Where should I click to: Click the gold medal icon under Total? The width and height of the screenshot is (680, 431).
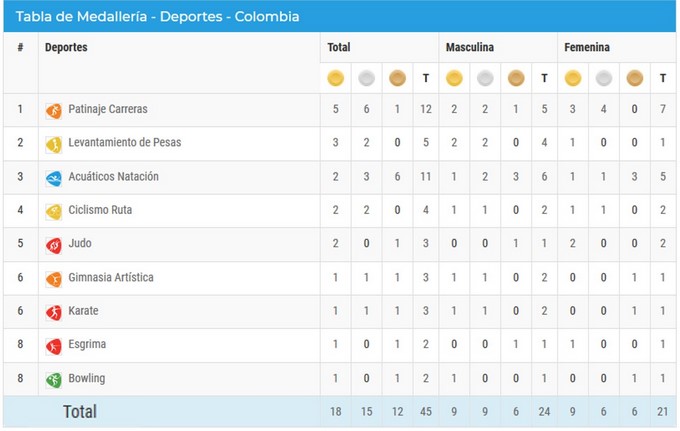336,78
